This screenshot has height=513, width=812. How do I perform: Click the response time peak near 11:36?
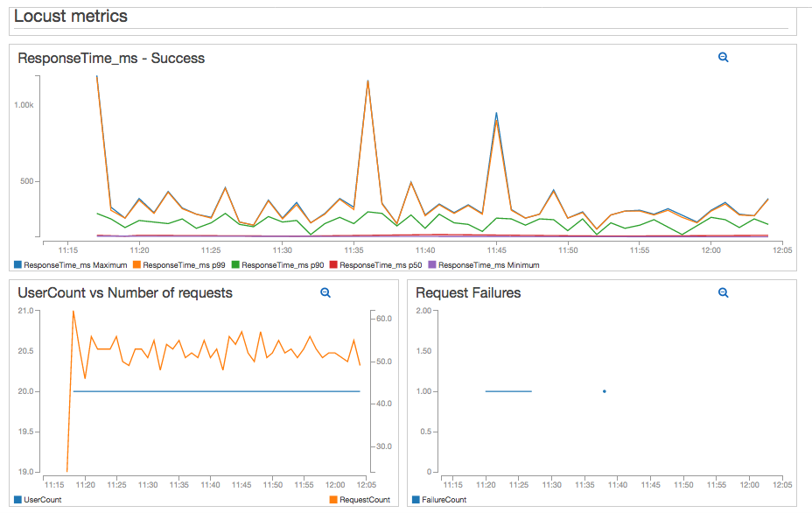[367, 81]
